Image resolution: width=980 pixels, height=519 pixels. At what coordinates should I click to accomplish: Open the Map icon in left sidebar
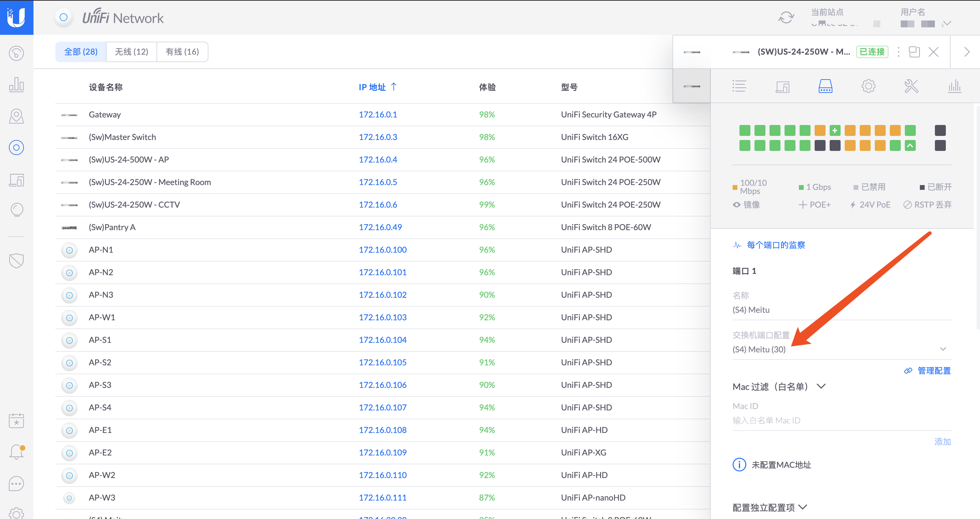16,116
